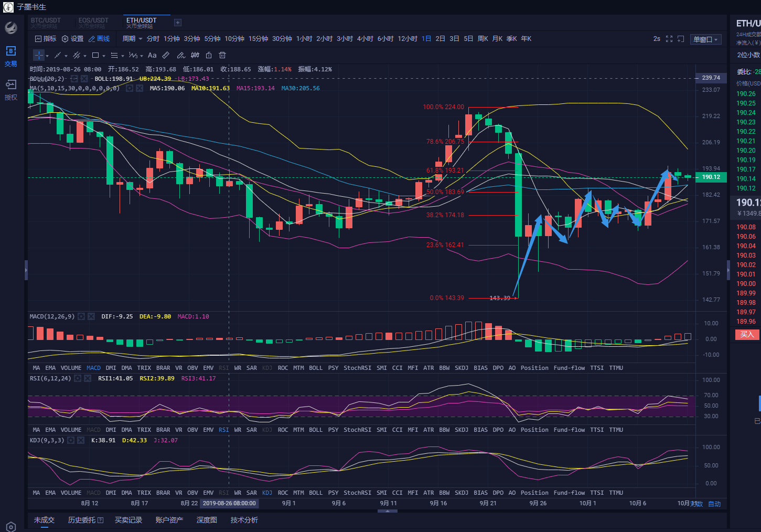Select the 4小时 timeframe
The width and height of the screenshot is (761, 532).
click(x=365, y=39)
